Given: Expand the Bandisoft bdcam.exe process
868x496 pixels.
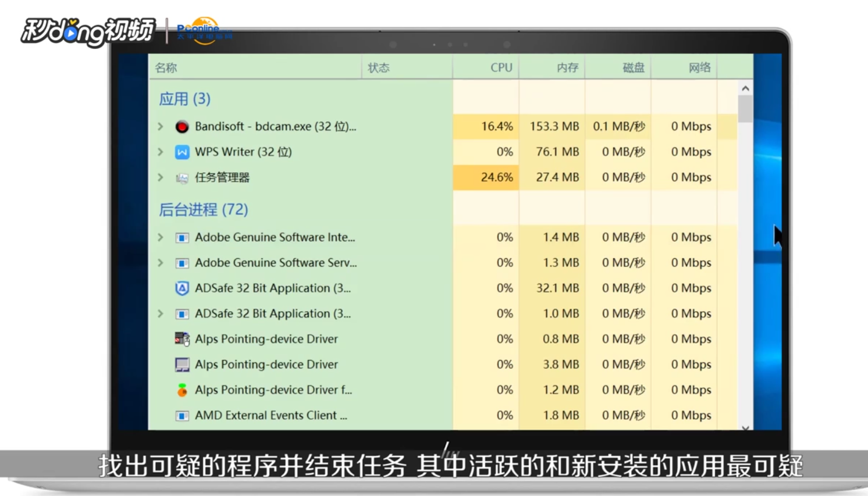Looking at the screenshot, I should 161,126.
